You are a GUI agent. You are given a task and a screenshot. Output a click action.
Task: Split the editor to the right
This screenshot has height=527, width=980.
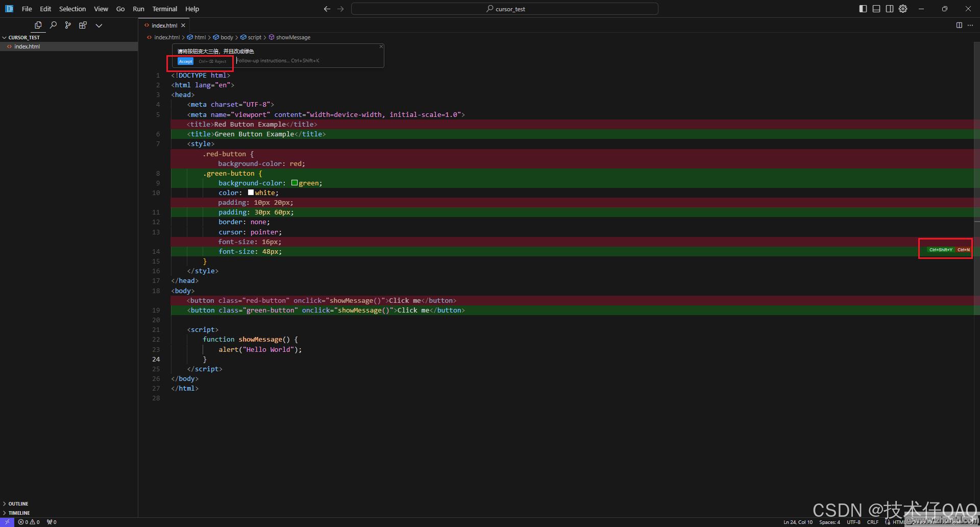(x=959, y=25)
